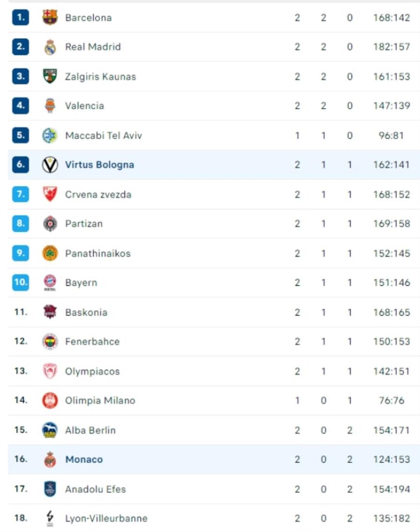Click the light blue rank 10 badge
The width and height of the screenshot is (420, 532).
point(21,282)
